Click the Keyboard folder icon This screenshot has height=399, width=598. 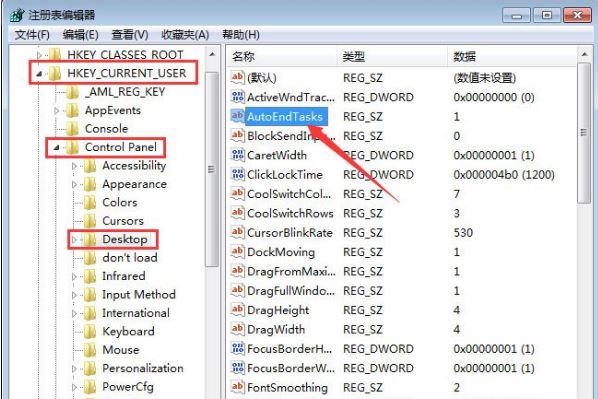90,331
